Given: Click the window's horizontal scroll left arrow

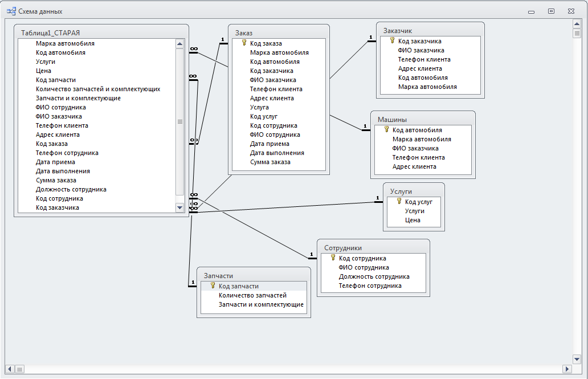Looking at the screenshot, I should [10, 369].
